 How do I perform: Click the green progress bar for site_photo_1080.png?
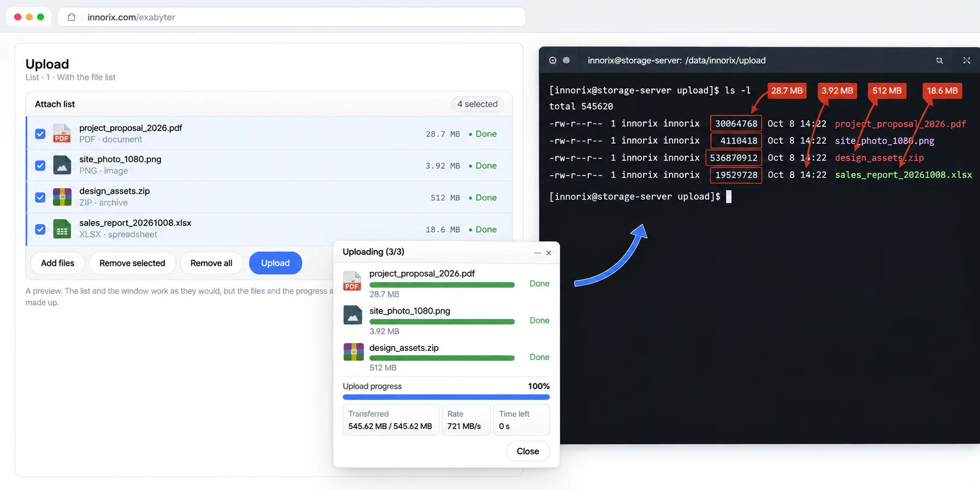[442, 322]
